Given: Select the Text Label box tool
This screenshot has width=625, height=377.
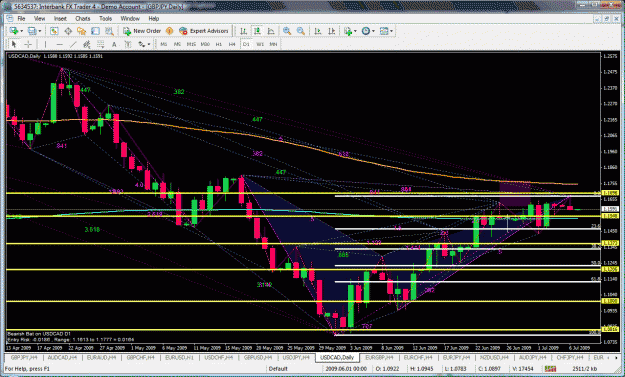Looking at the screenshot, I should [x=128, y=44].
